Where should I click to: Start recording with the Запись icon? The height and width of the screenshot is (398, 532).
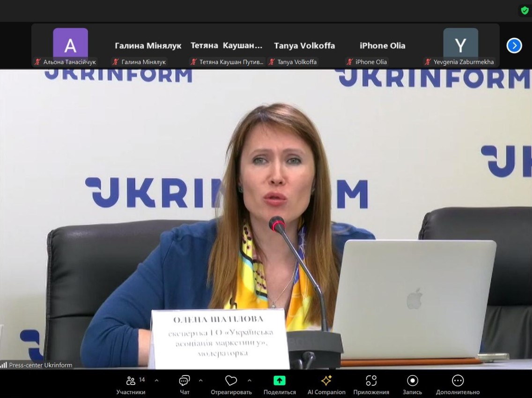[x=412, y=381]
